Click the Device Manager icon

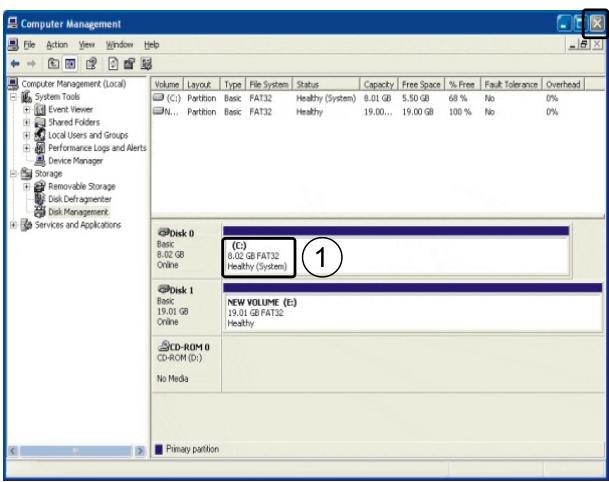point(40,161)
